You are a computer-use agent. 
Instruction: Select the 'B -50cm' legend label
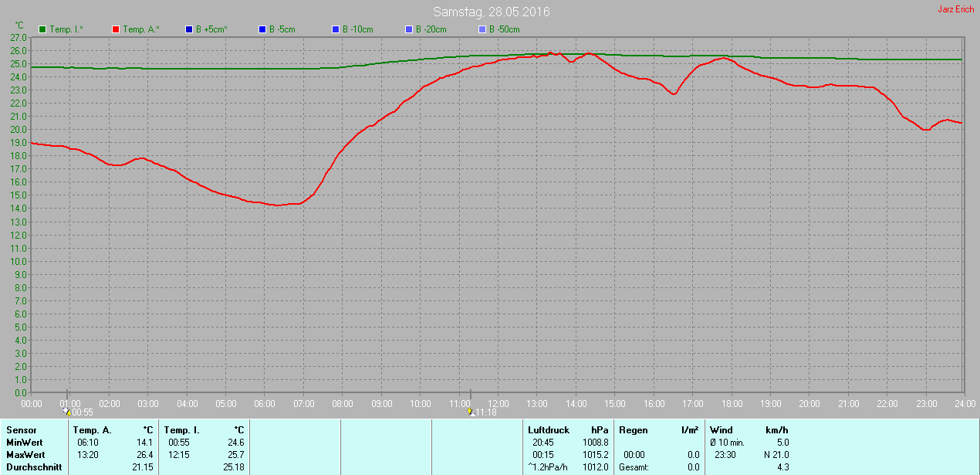(x=505, y=29)
